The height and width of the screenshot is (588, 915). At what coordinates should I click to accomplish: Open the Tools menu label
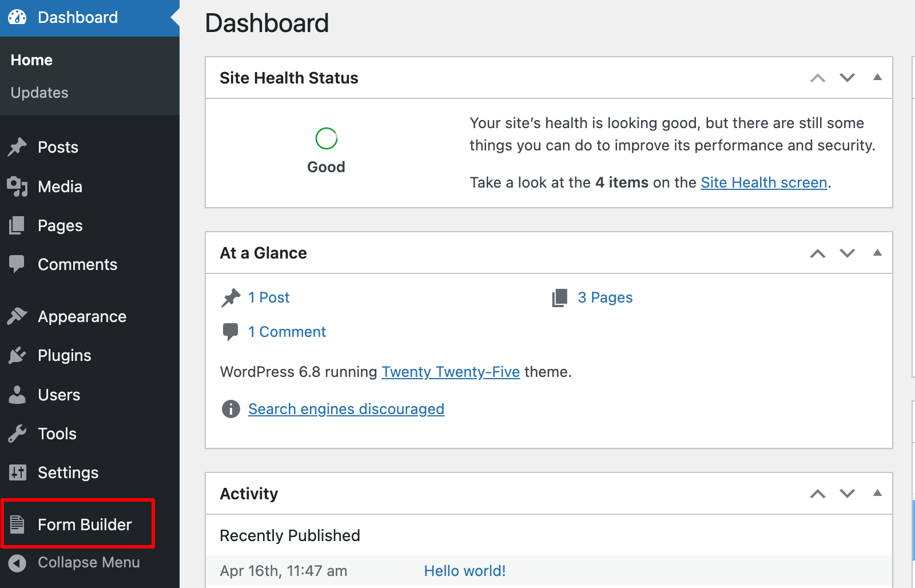(x=57, y=434)
